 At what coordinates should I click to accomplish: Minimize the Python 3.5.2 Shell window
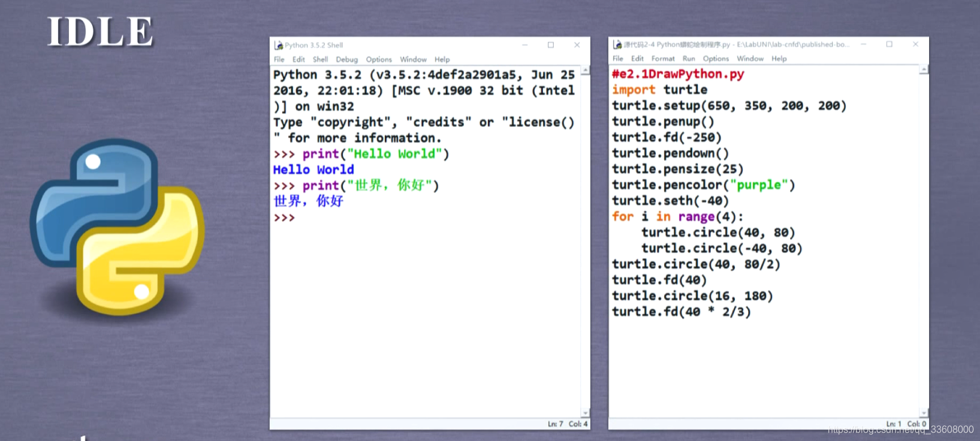pyautogui.click(x=524, y=45)
